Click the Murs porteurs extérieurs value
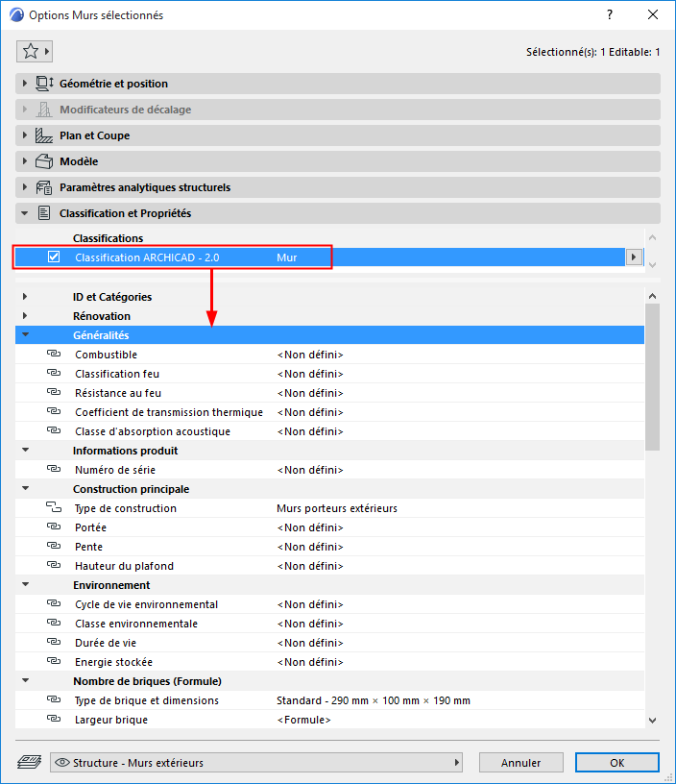 coord(337,508)
